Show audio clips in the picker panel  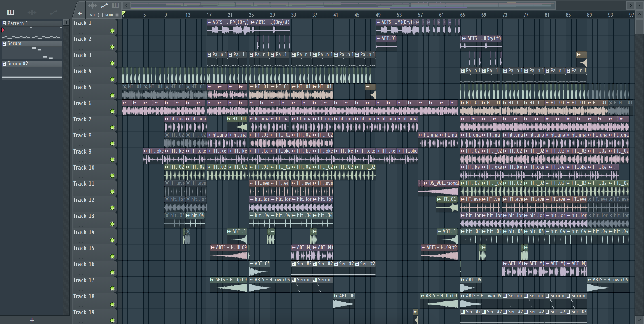pyautogui.click(x=32, y=12)
